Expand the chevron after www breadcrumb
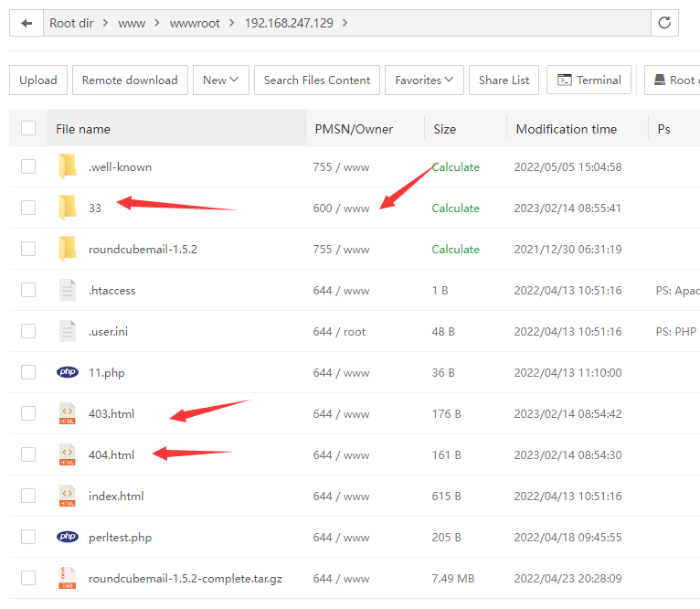The image size is (700, 609). (x=157, y=23)
